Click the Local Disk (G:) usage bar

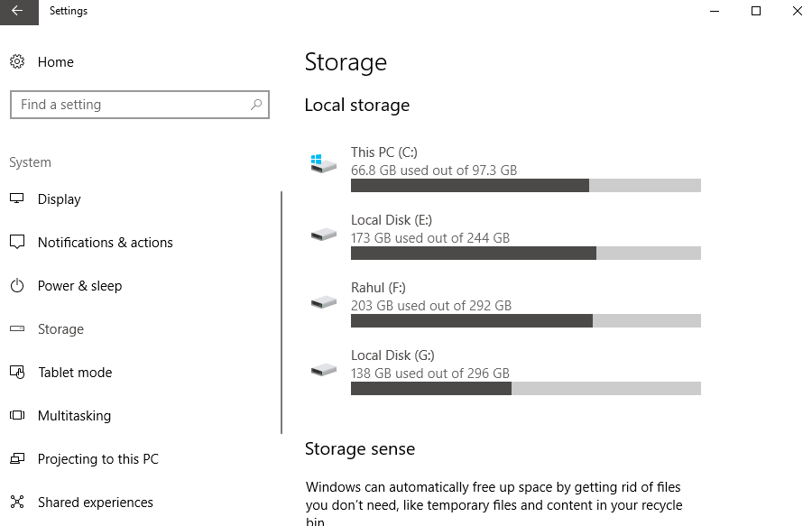525,389
